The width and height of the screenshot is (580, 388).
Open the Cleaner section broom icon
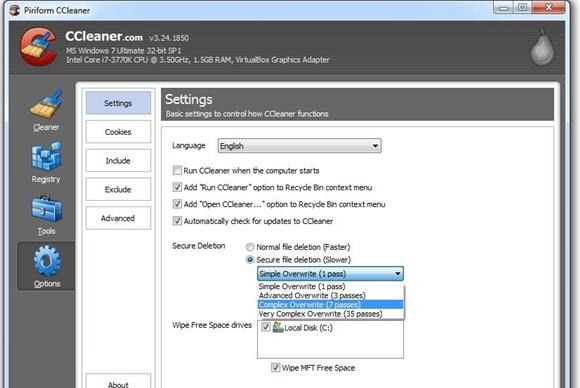point(47,104)
